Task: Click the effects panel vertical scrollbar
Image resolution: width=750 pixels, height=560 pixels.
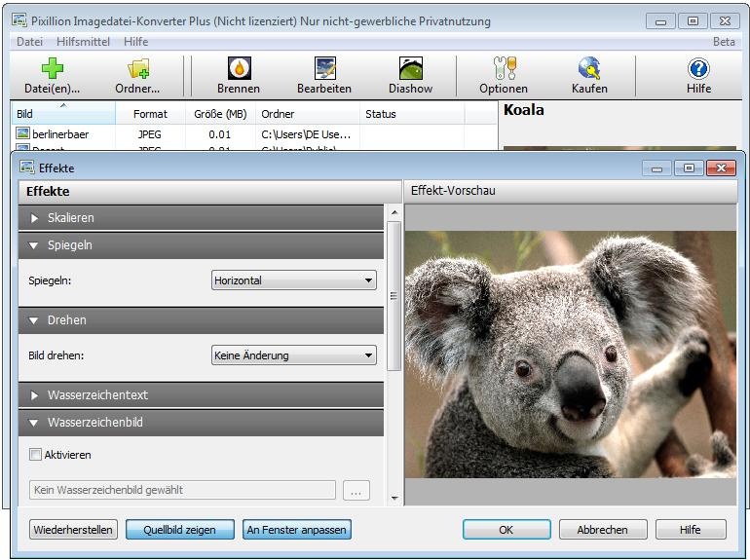Action: pos(394,295)
